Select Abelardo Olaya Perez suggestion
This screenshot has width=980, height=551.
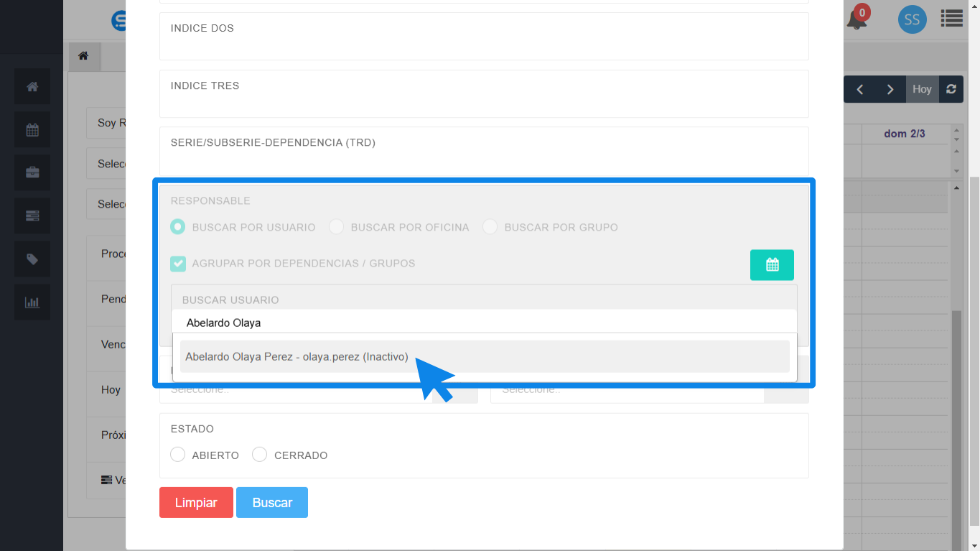pos(297,356)
